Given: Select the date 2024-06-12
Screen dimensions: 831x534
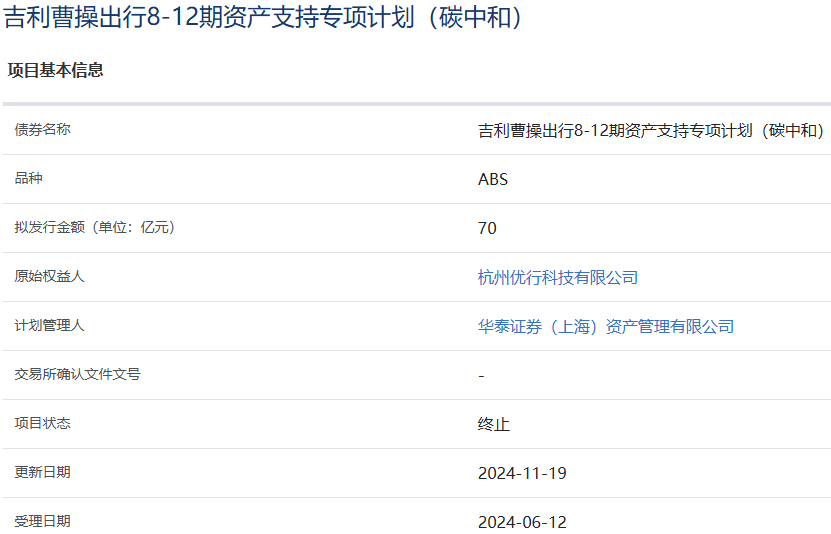Looking at the screenshot, I should tap(522, 522).
